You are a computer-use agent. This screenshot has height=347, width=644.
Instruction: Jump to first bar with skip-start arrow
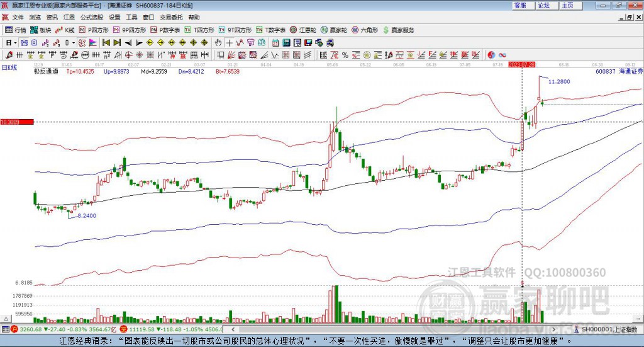(106, 43)
